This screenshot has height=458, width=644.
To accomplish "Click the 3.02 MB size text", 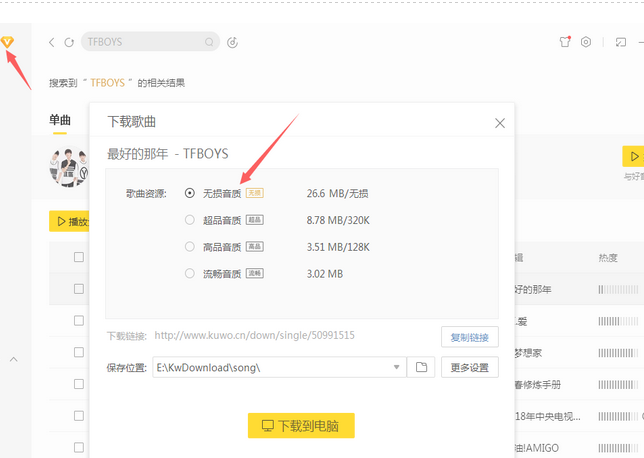I will click(324, 274).
